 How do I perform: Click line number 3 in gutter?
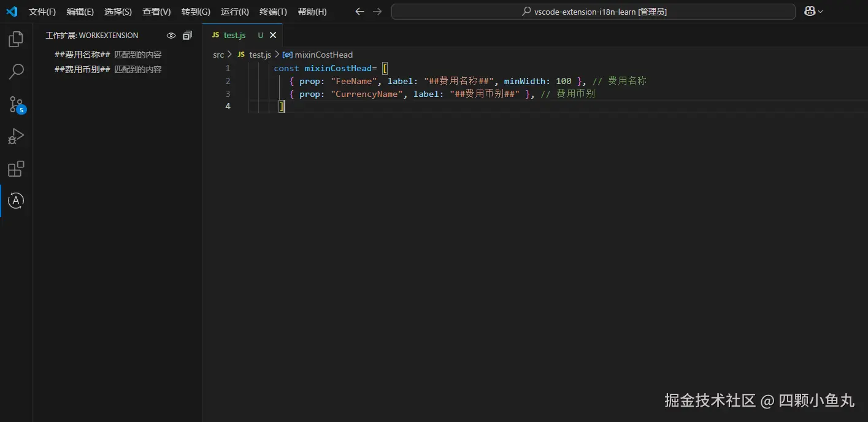coord(228,94)
